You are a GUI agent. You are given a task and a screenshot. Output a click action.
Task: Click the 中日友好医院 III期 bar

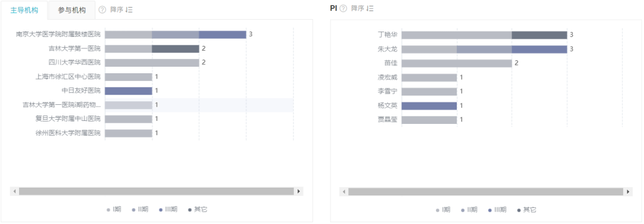[x=129, y=91]
